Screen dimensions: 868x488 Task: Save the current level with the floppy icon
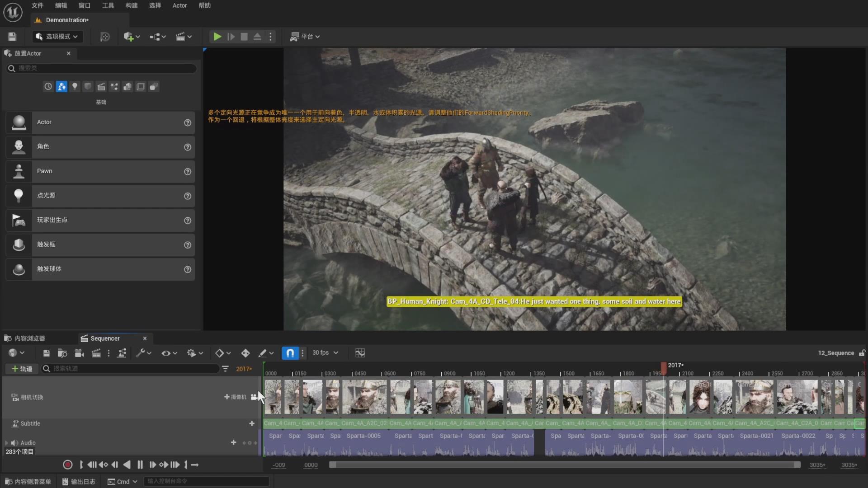(x=12, y=37)
